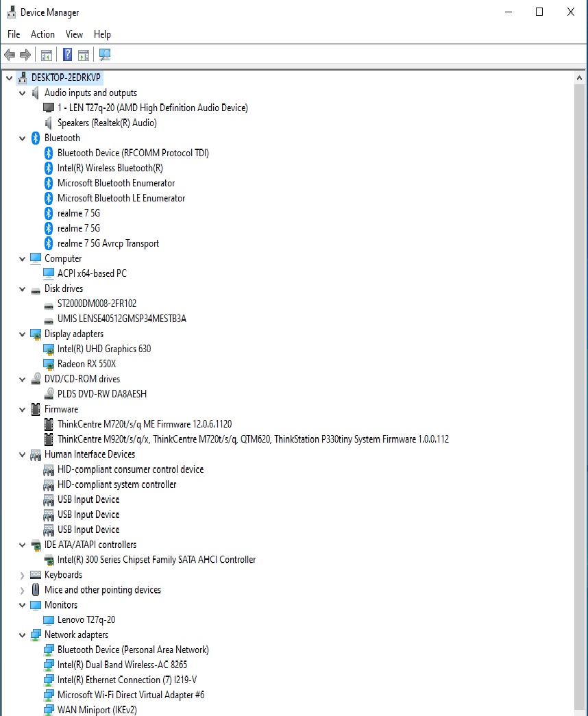Click the chip icon of ThinkCentre M720t/s/q ME Firmware
The height and width of the screenshot is (716, 588).
tap(49, 424)
